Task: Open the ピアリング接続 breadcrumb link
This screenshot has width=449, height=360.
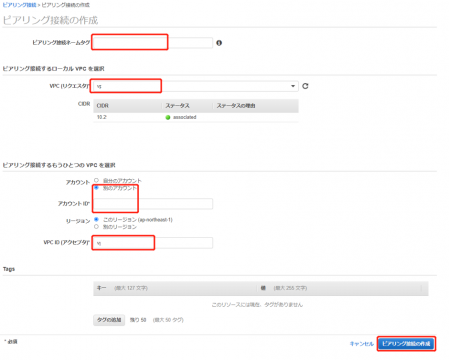Action: tap(19, 5)
